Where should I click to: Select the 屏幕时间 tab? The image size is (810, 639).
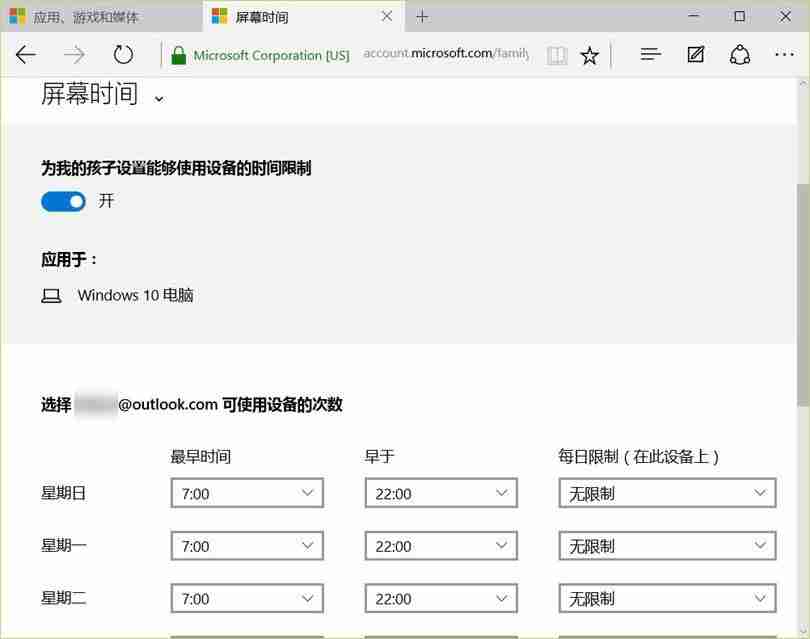(x=304, y=17)
